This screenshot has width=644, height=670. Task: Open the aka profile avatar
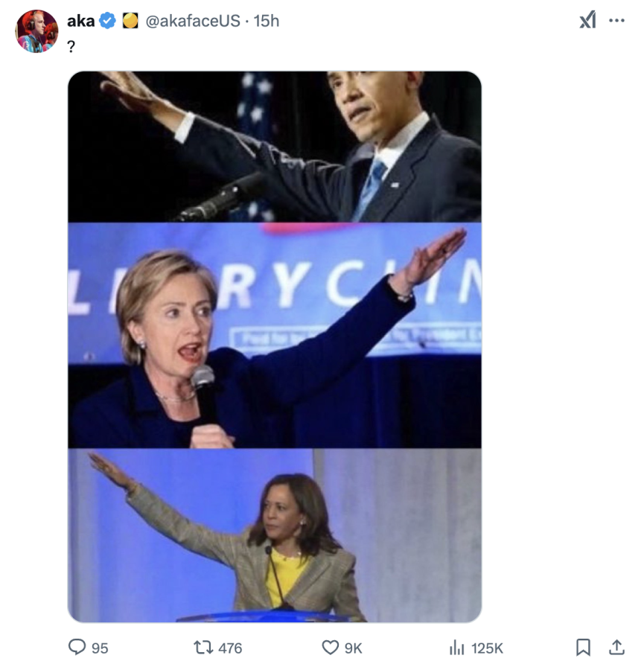tap(36, 31)
